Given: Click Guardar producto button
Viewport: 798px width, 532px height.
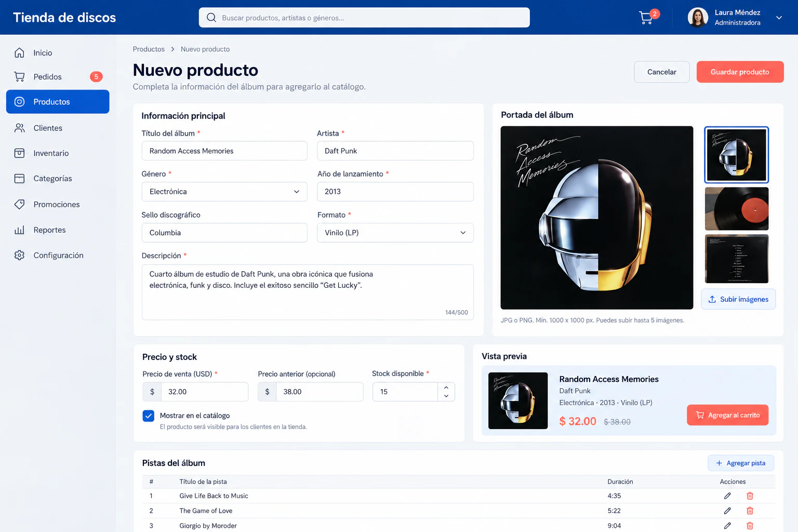Looking at the screenshot, I should coord(740,72).
